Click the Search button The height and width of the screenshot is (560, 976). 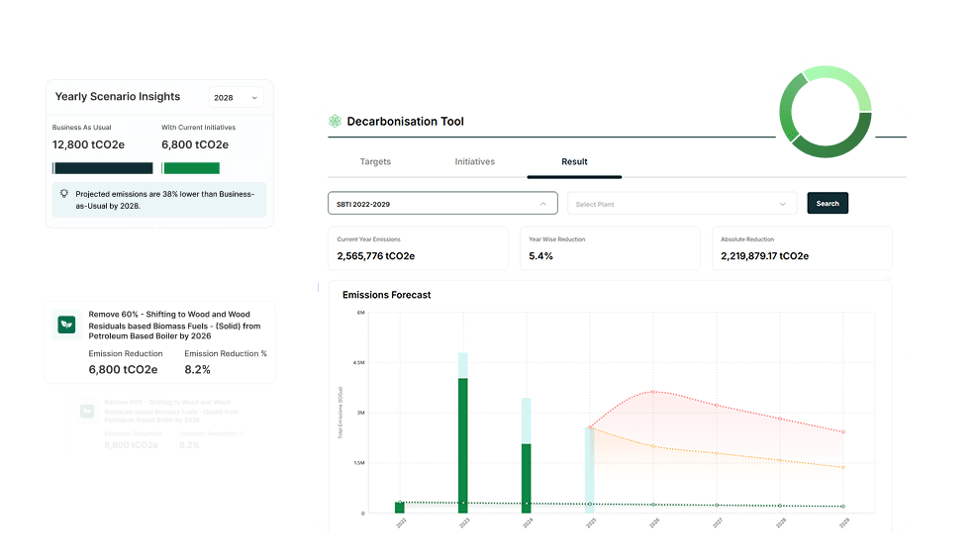tap(828, 204)
